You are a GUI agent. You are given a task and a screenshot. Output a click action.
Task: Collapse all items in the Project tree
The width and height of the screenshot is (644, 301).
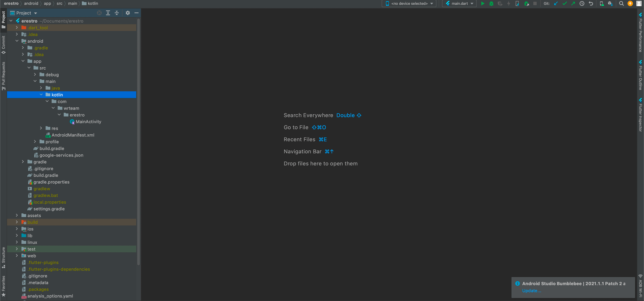coord(117,13)
